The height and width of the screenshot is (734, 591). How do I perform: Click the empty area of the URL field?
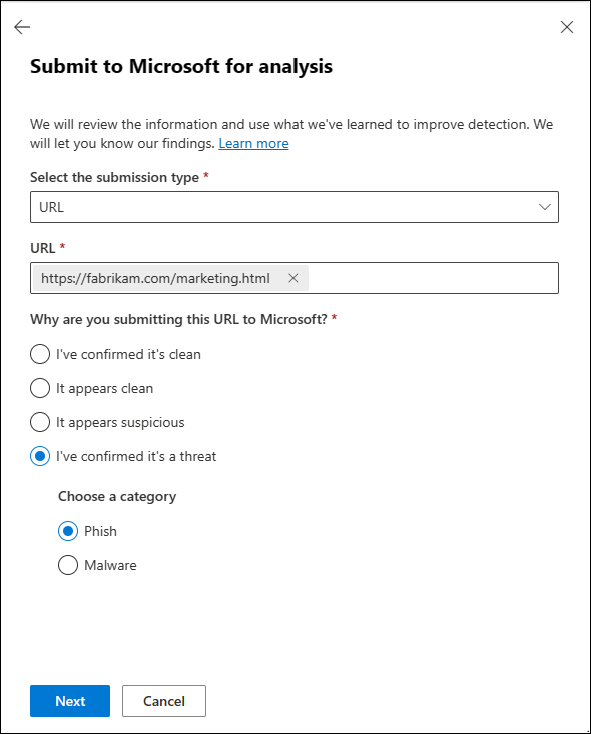pyautogui.click(x=433, y=278)
